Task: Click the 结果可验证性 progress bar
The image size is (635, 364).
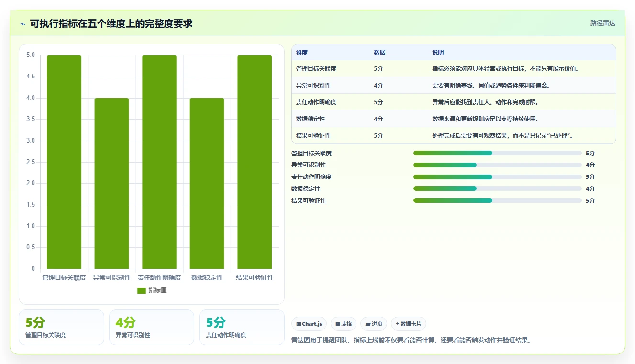Action: click(498, 201)
